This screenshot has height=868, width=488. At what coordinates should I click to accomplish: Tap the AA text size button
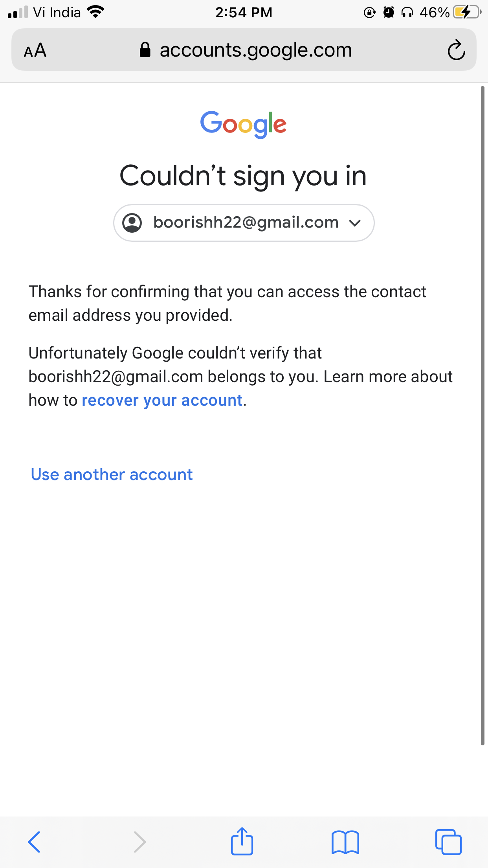(x=35, y=50)
